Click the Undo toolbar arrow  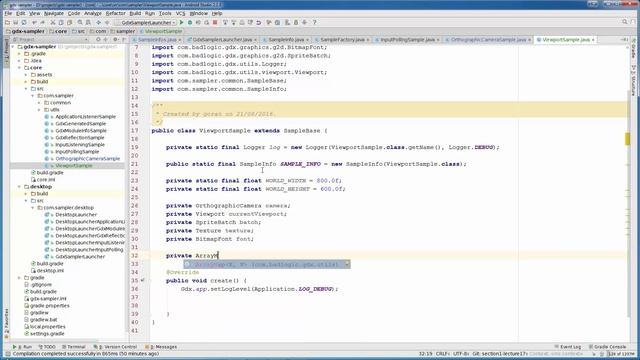pyautogui.click(x=34, y=22)
